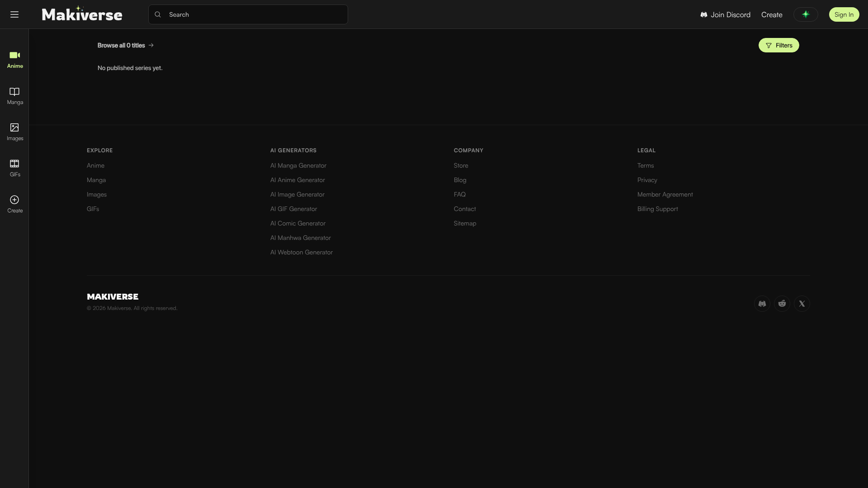Open Manga link in footer Explore
This screenshot has height=488, width=868.
(x=96, y=180)
